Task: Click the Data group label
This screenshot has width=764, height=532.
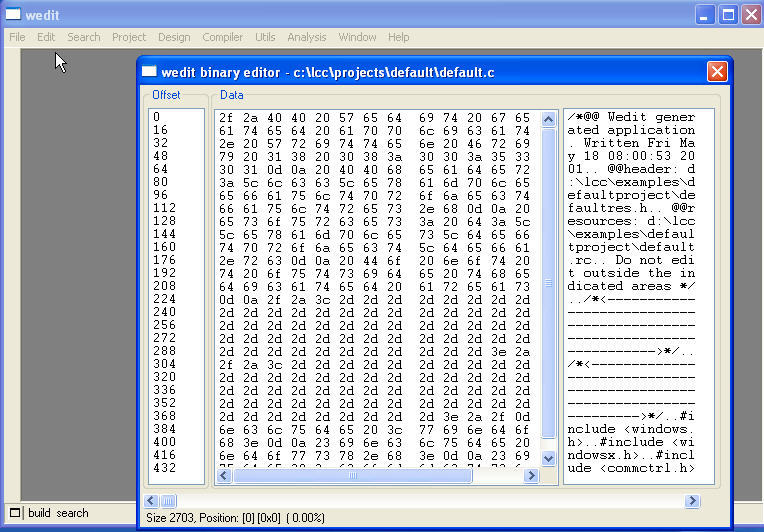Action: tap(231, 95)
